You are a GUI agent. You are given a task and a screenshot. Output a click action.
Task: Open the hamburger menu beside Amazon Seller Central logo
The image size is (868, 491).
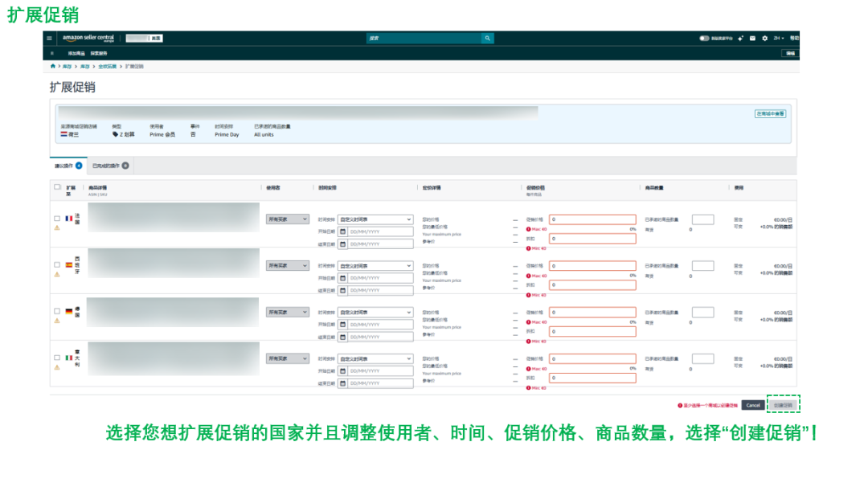pos(49,39)
